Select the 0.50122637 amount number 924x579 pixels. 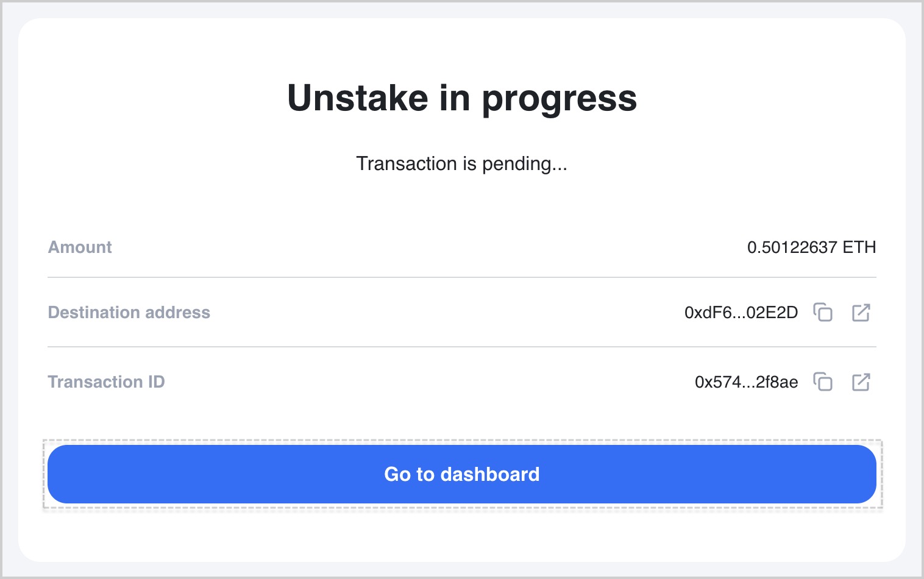point(792,247)
